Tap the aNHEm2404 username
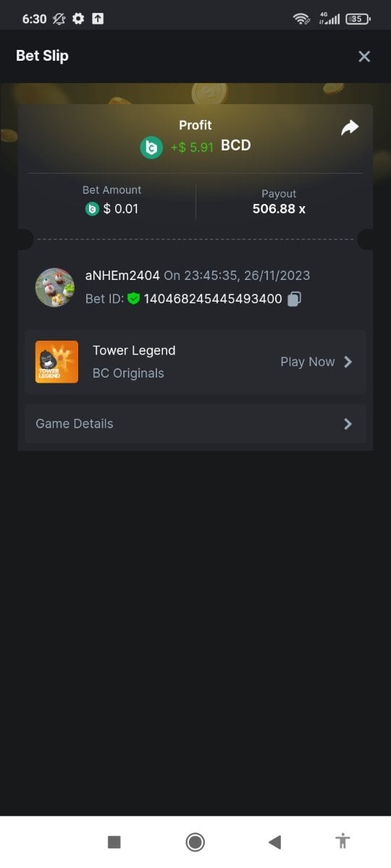 tap(122, 276)
